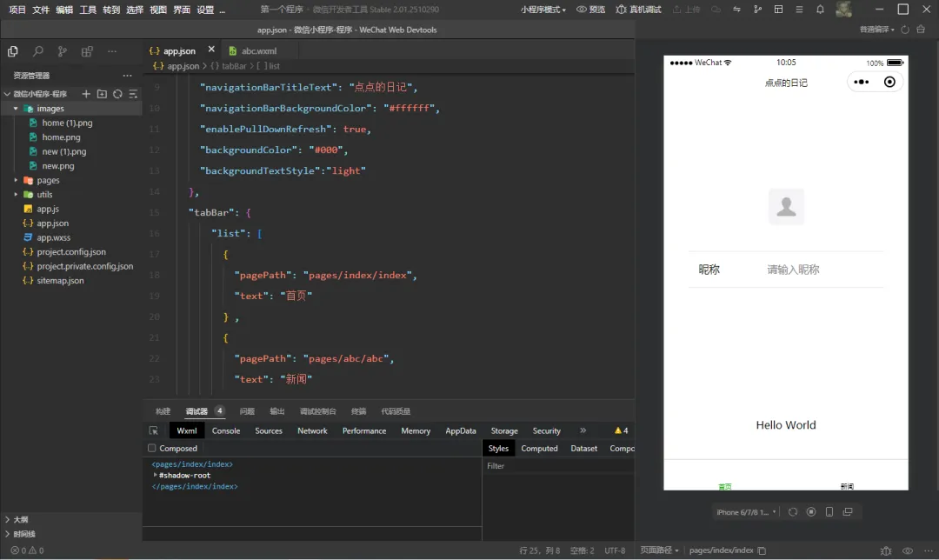Open project.config.json in the file tree
Image resolution: width=939 pixels, height=560 pixels.
[71, 252]
